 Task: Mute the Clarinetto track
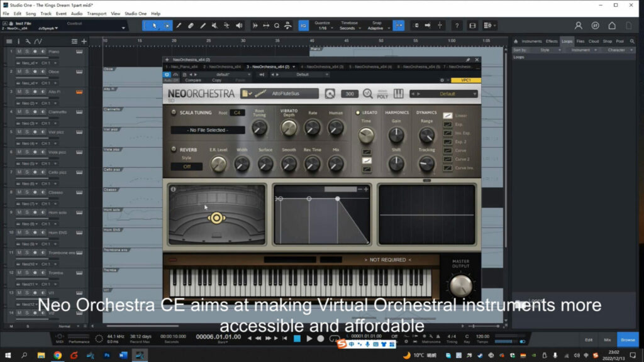pyautogui.click(x=19, y=112)
